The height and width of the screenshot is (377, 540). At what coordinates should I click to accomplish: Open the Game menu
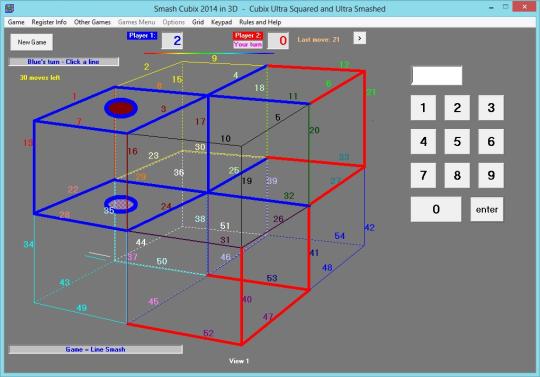click(16, 22)
